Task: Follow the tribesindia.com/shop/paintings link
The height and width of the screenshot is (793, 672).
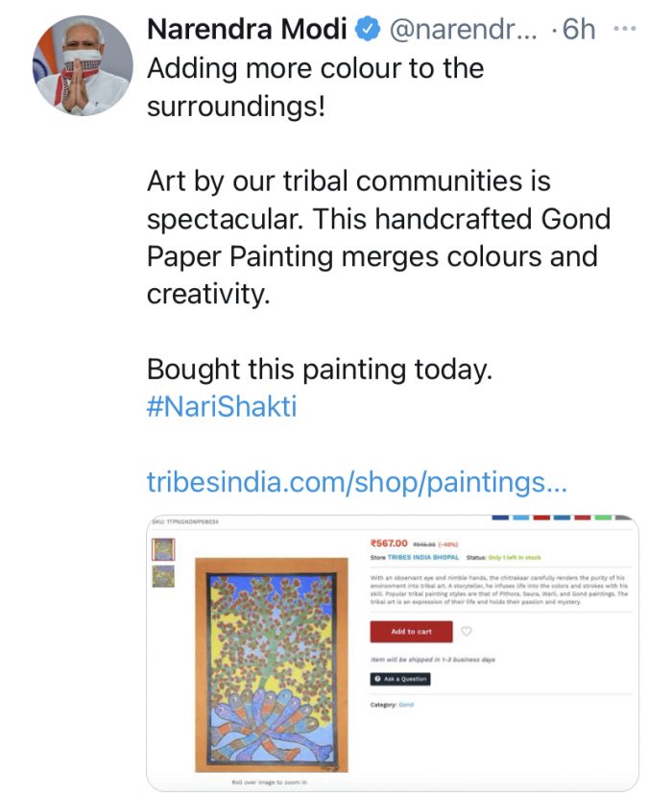Action: 356,482
